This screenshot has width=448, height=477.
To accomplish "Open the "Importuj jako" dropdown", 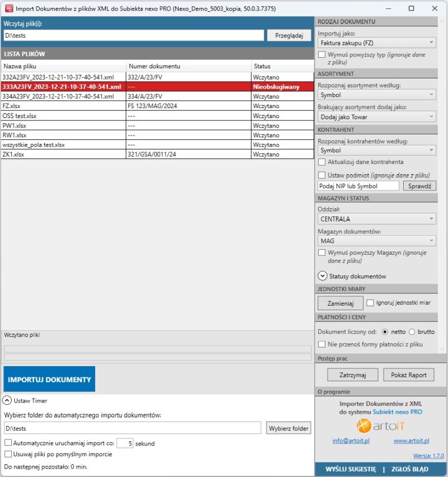I will pyautogui.click(x=376, y=43).
